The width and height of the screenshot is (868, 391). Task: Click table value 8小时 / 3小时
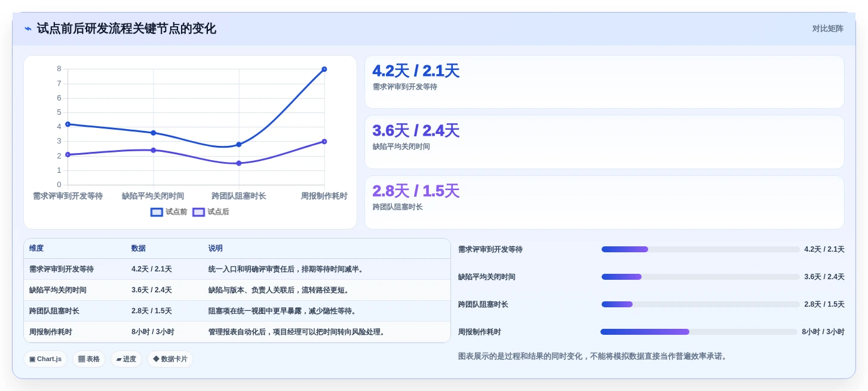point(153,332)
